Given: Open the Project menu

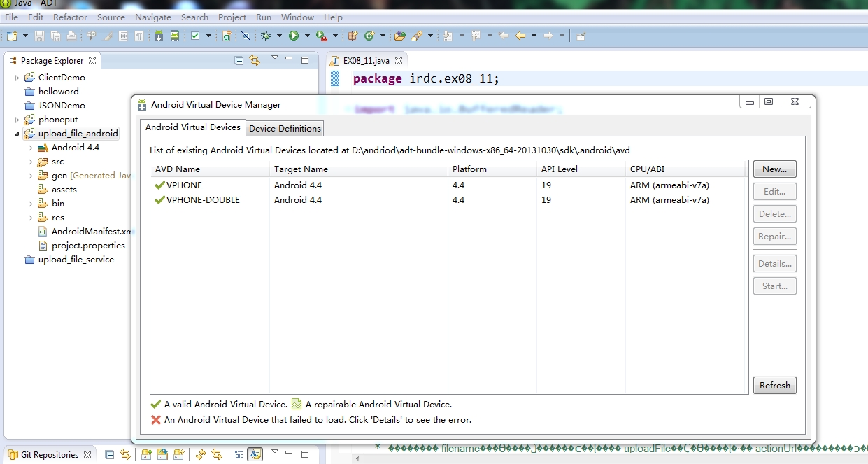Looking at the screenshot, I should pos(232,17).
